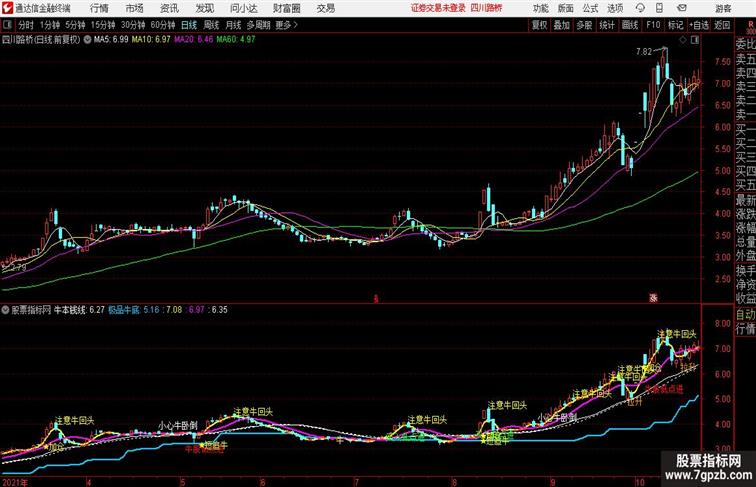Click the 2.79 low price marker
The image size is (756, 487).
click(x=18, y=267)
